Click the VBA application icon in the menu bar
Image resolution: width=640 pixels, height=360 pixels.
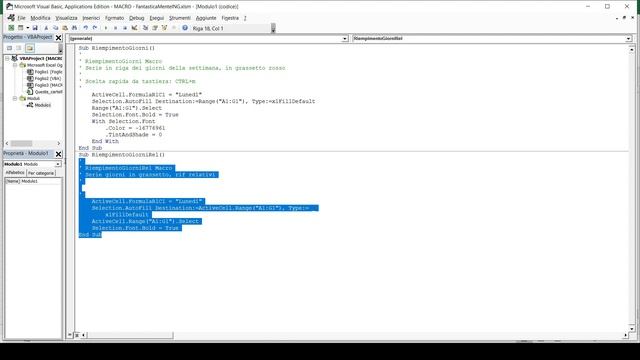coord(11,18)
